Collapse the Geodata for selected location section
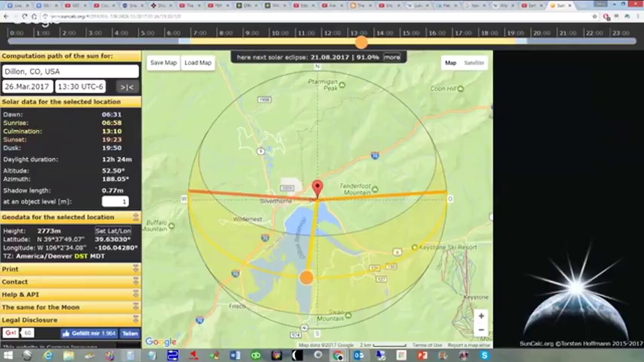 pyautogui.click(x=135, y=217)
